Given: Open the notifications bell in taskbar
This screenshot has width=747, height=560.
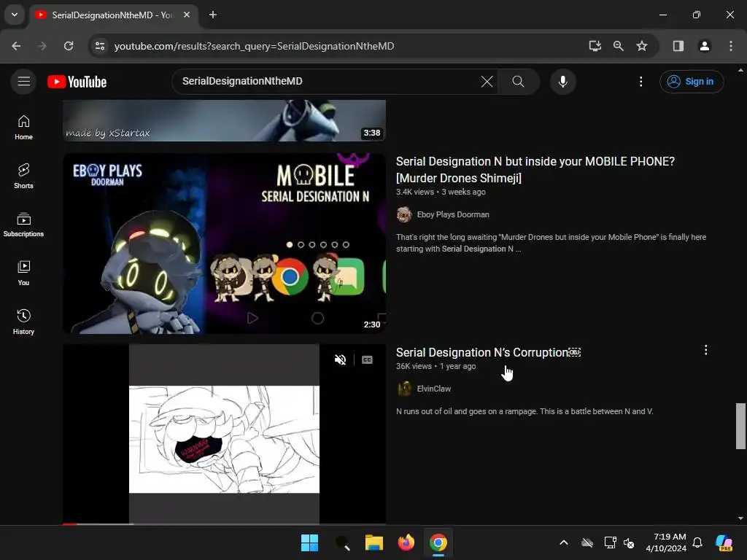Looking at the screenshot, I should 697,542.
